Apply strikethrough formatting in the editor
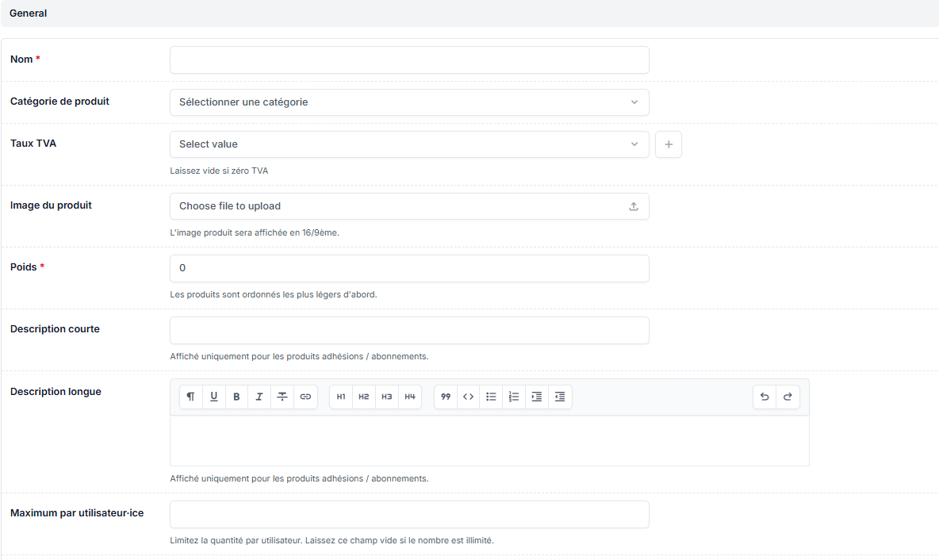The image size is (939, 560). pos(282,397)
